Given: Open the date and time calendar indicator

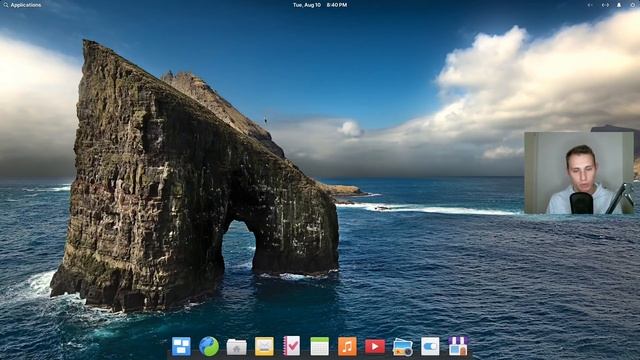Looking at the screenshot, I should [320, 5].
